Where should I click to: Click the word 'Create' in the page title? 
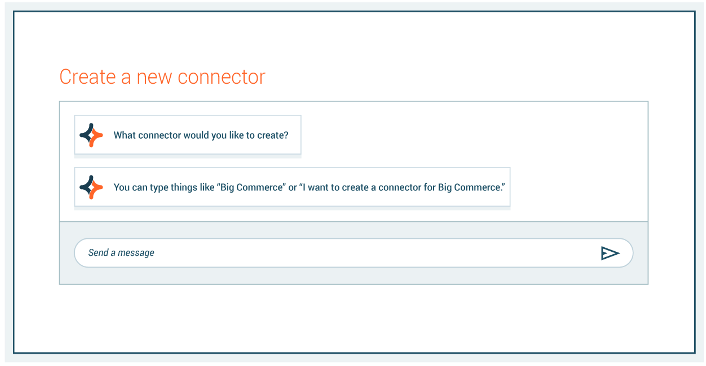coord(87,77)
